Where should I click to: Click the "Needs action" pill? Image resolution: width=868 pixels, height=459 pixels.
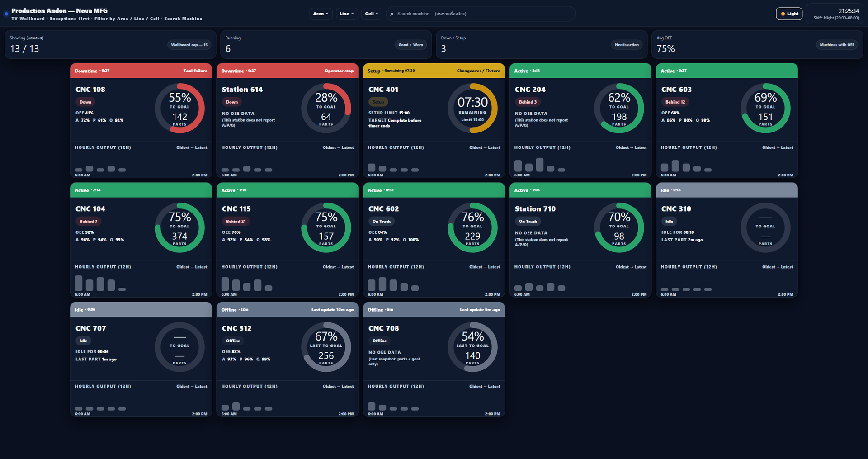click(627, 45)
